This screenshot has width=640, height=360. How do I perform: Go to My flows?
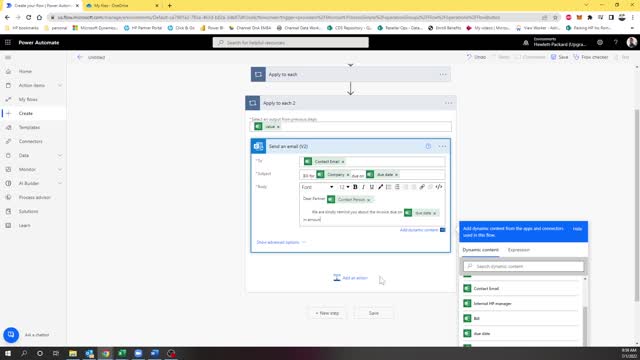pyautogui.click(x=28, y=99)
